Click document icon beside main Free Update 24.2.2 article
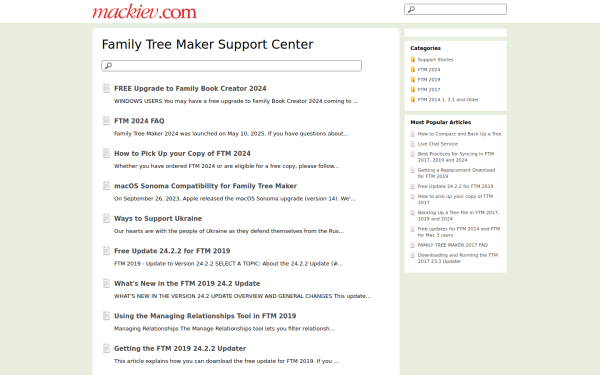The image size is (600, 375). pos(106,251)
